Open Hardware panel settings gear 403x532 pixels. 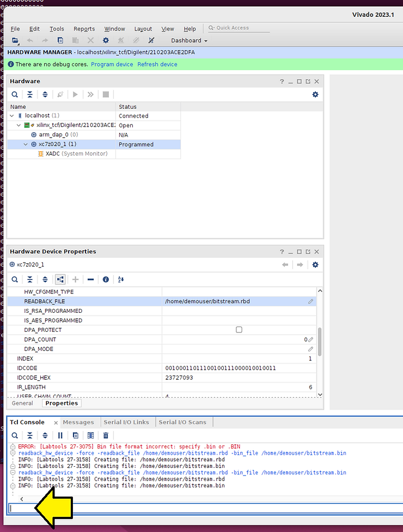point(315,94)
